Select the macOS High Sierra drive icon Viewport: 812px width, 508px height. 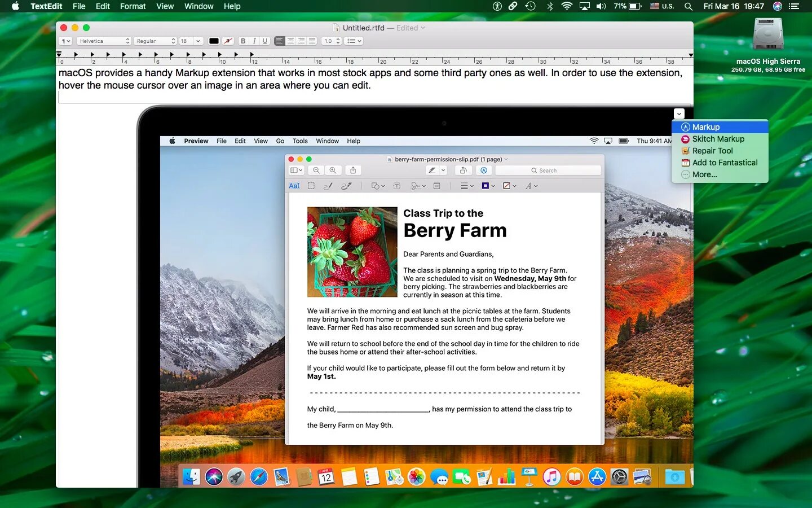coord(768,34)
